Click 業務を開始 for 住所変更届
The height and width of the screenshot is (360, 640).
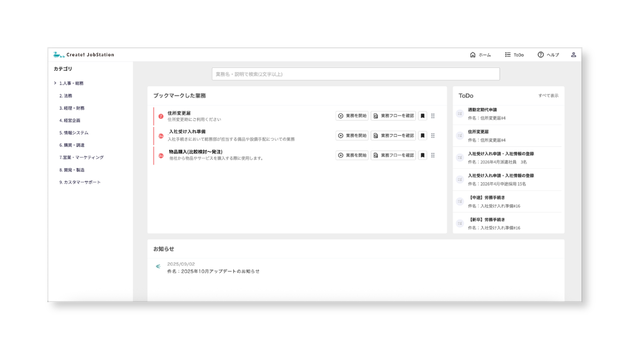(x=352, y=116)
